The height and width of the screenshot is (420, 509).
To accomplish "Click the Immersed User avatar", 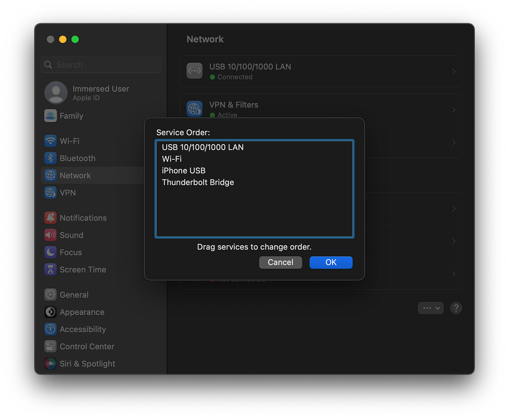I will (x=56, y=93).
